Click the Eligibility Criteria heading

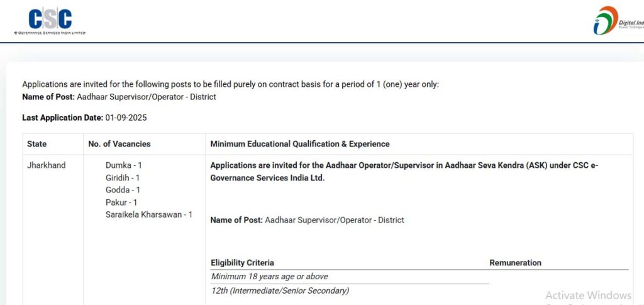pyautogui.click(x=242, y=263)
